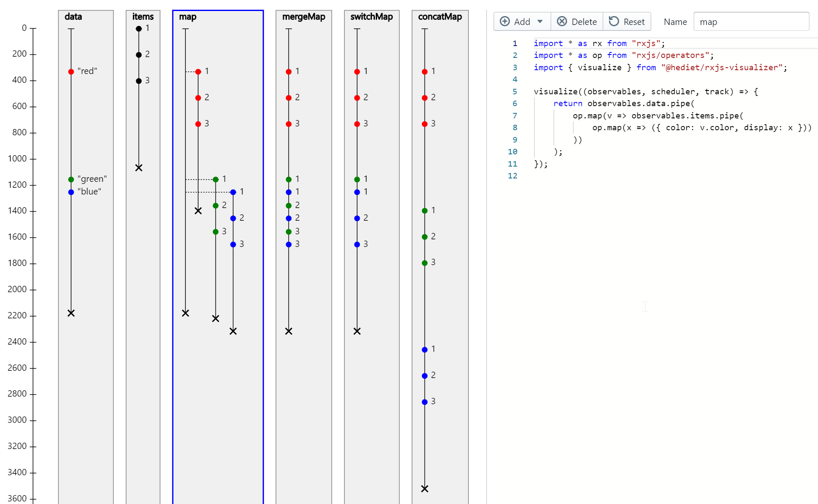
Task: Click the completion X marker in items
Action: (139, 168)
